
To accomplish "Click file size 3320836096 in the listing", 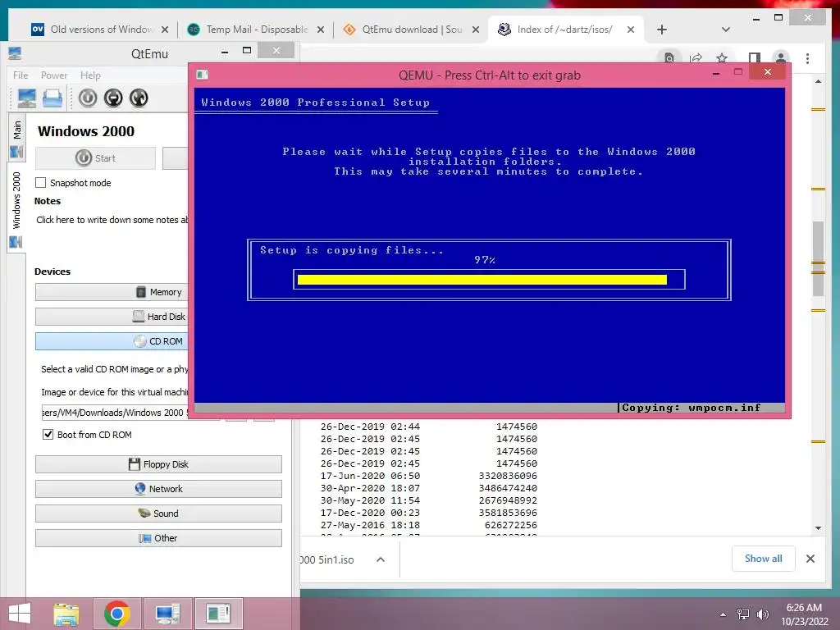I will [x=508, y=476].
